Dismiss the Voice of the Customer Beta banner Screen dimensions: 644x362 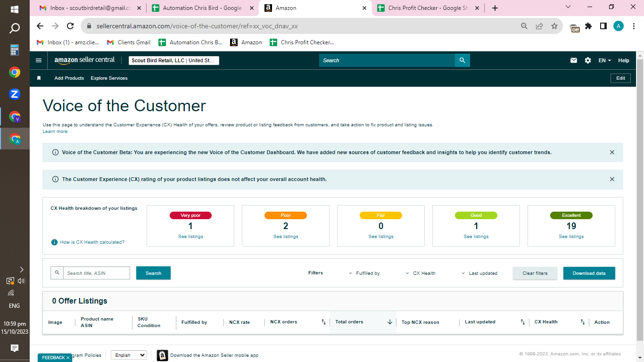(x=612, y=152)
